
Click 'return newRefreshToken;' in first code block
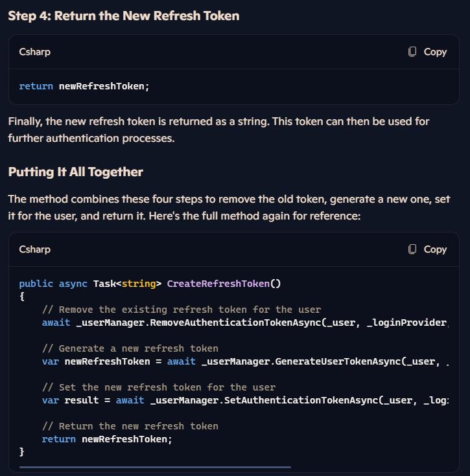(84, 86)
